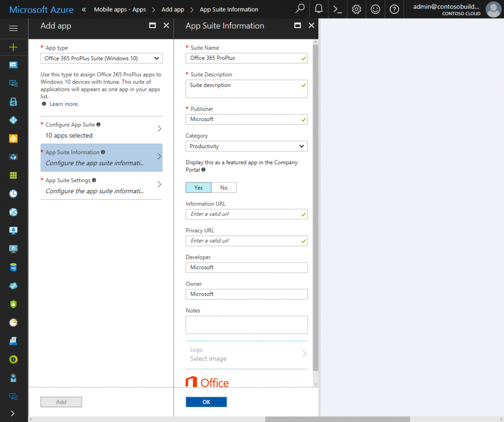
Task: Open the blue diamond Azure Active Directory icon
Action: [13, 120]
